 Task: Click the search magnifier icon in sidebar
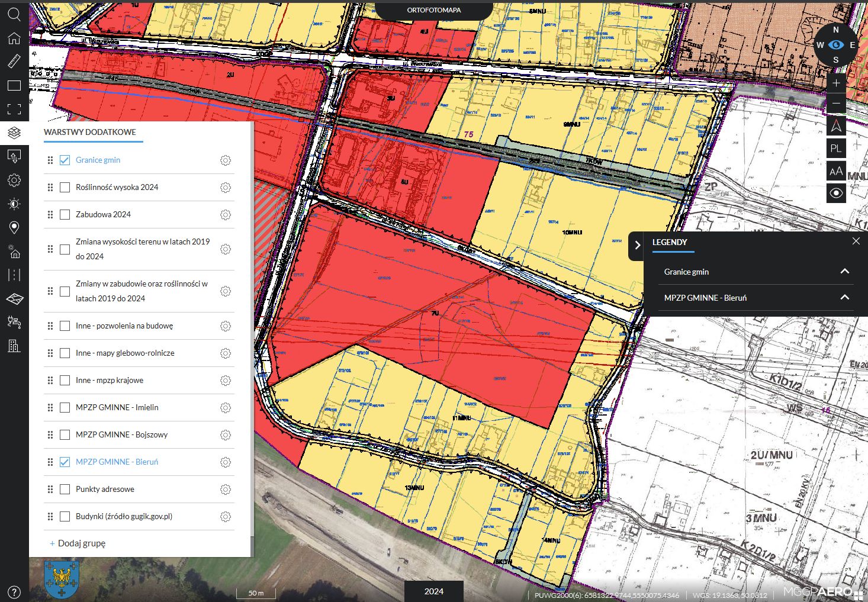pos(14,15)
